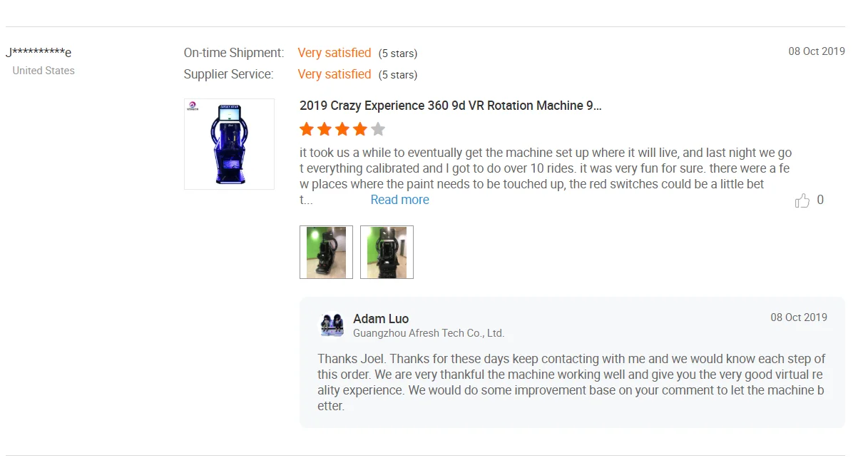Click the reviewer name J**********e
The height and width of the screenshot is (463, 868).
coord(39,52)
